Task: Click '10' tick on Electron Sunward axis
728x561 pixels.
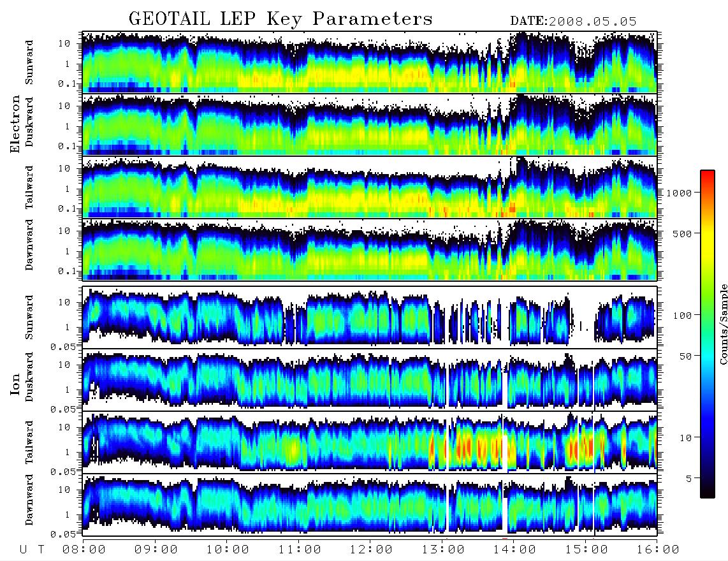Action: pyautogui.click(x=64, y=43)
